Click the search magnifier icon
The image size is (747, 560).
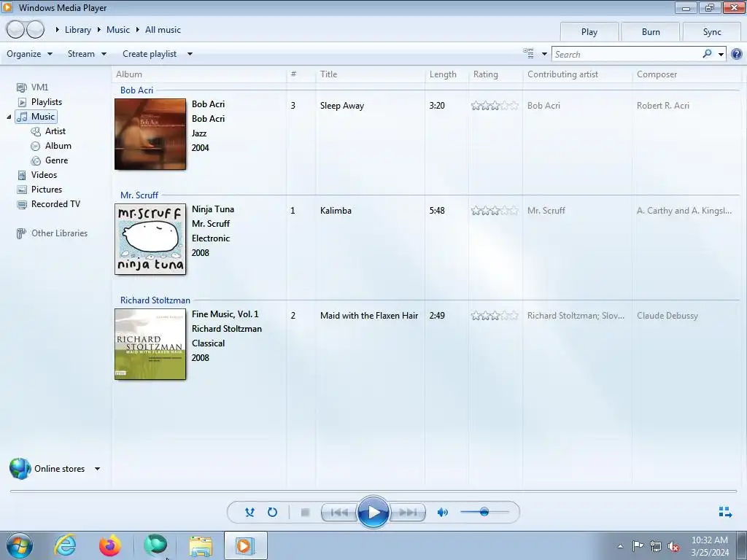click(x=707, y=54)
